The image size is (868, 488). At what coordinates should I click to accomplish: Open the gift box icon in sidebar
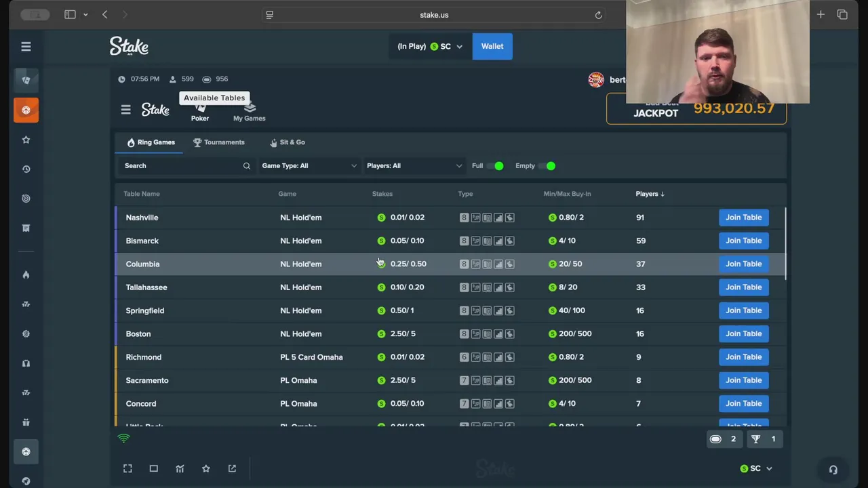coord(26,422)
